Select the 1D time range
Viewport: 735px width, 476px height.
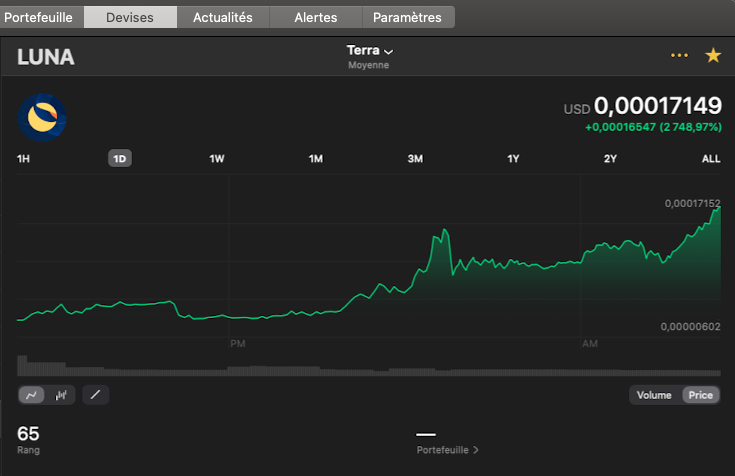pyautogui.click(x=120, y=159)
